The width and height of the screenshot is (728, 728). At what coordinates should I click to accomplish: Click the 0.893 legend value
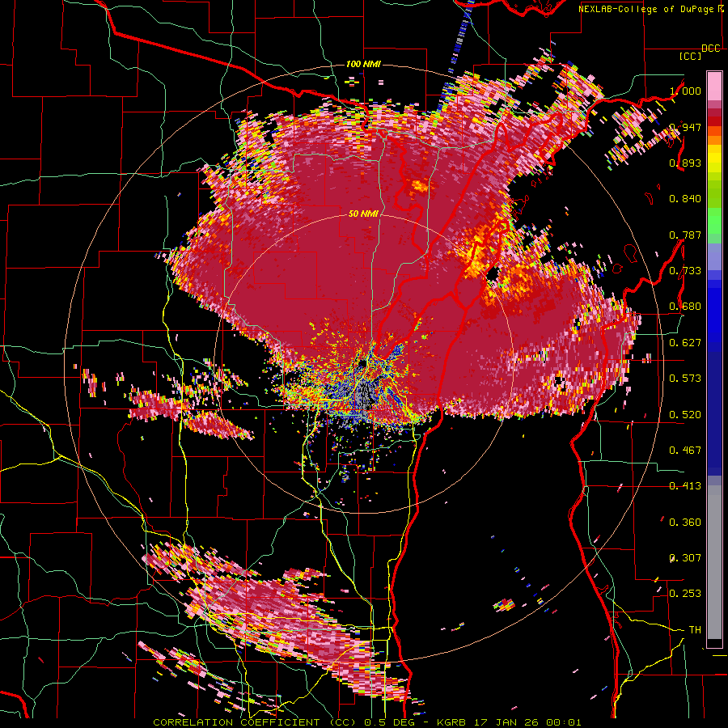click(x=685, y=163)
